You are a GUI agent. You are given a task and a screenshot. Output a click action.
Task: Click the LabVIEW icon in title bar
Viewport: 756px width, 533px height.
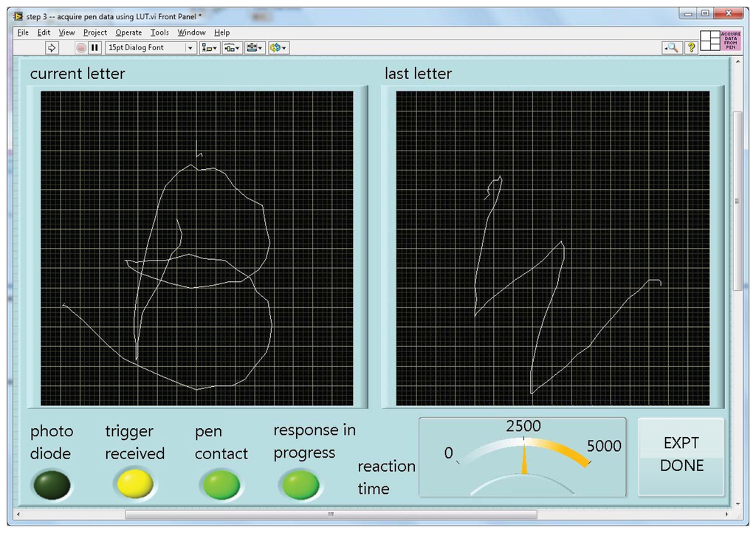[x=18, y=16]
